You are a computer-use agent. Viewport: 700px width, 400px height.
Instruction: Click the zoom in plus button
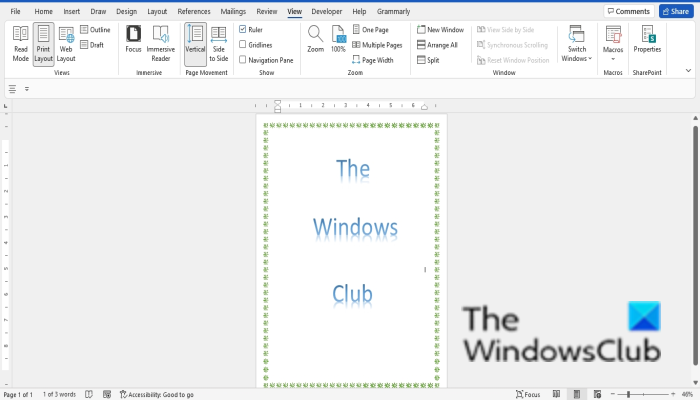click(673, 394)
